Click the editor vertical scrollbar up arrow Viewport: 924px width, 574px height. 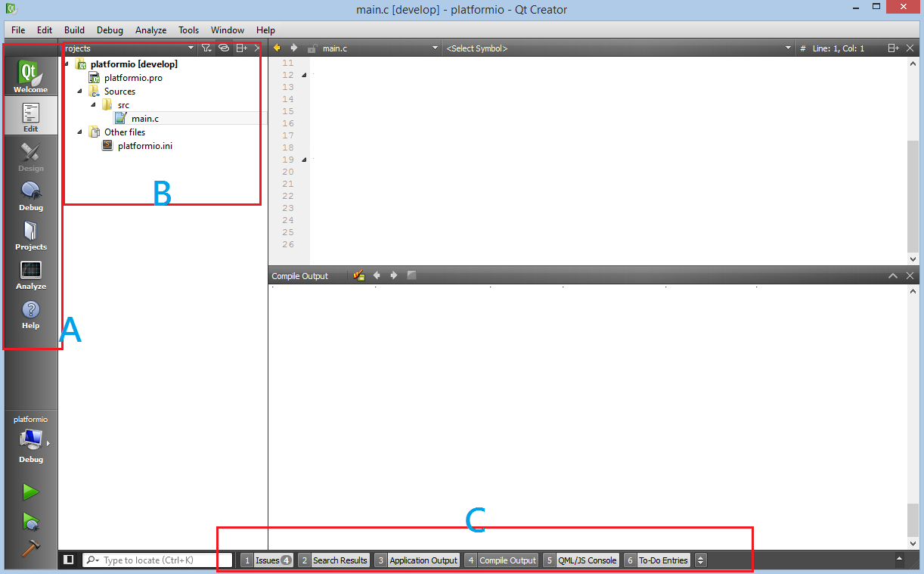(913, 62)
